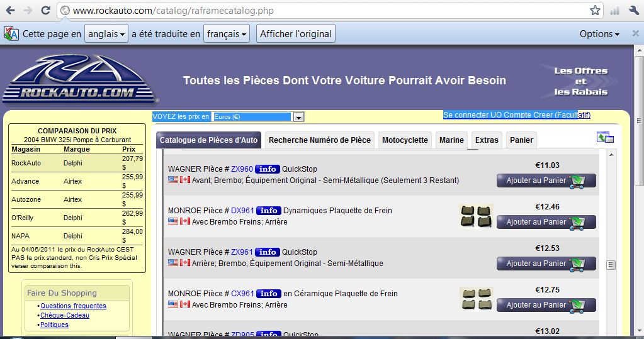Screen dimensions: 644x339
Task: Click the translate bar language icon
Action: (11, 34)
